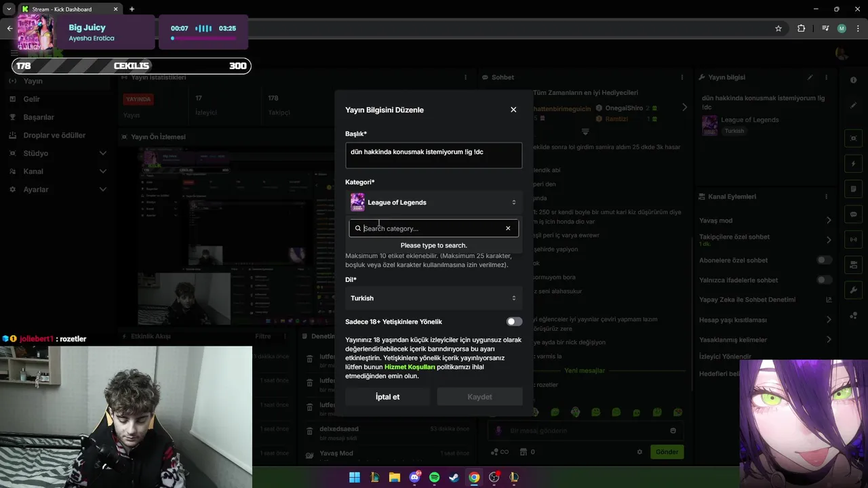The width and height of the screenshot is (868, 488).
Task: Open the Chrome profile avatar M
Action: (x=842, y=28)
